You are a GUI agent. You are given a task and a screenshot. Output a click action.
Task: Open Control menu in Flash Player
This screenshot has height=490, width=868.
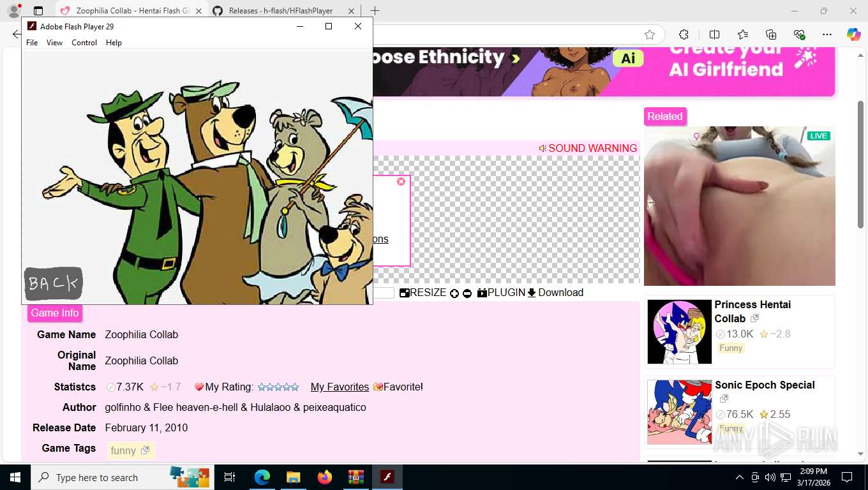(84, 43)
